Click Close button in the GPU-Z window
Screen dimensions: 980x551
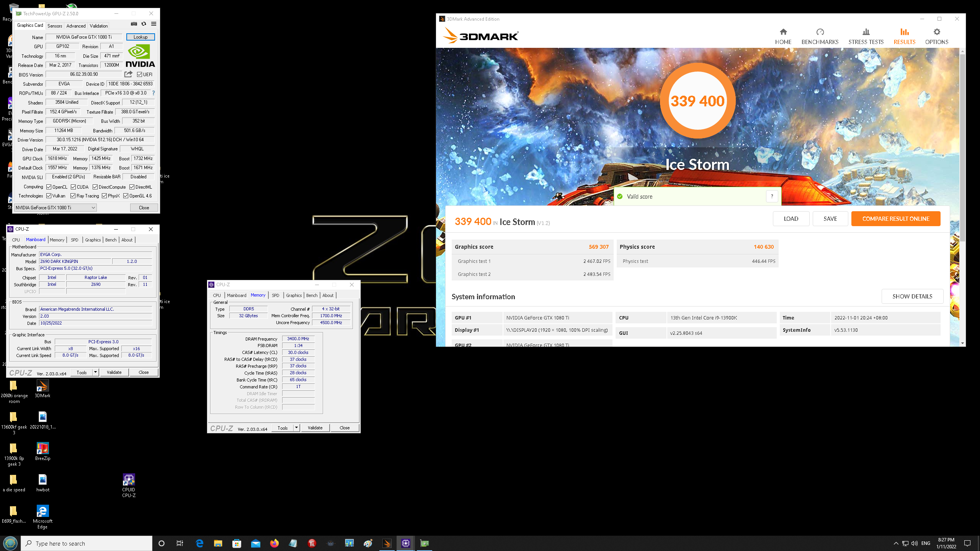144,207
